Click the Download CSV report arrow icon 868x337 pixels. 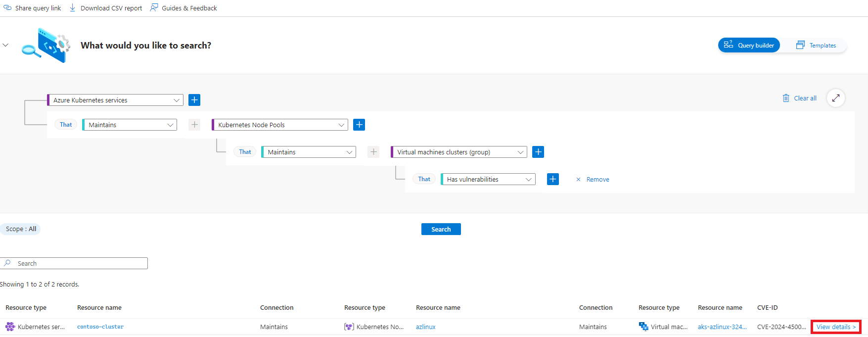73,8
